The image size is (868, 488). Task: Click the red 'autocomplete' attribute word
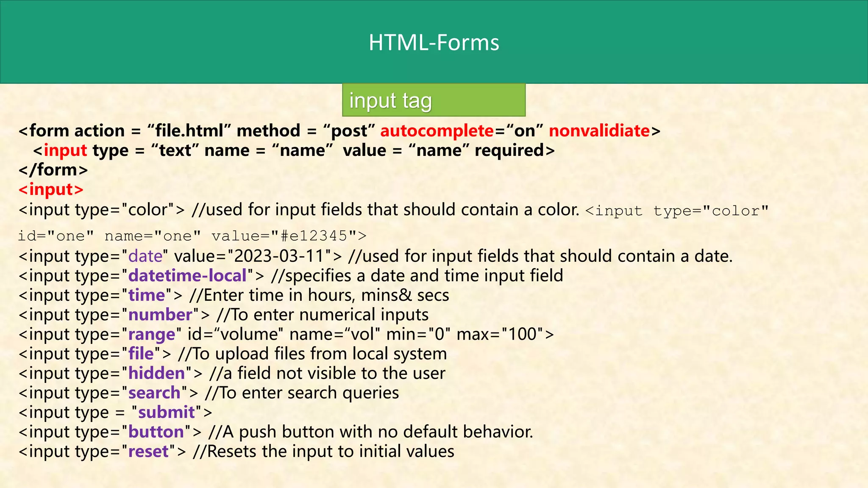click(437, 131)
